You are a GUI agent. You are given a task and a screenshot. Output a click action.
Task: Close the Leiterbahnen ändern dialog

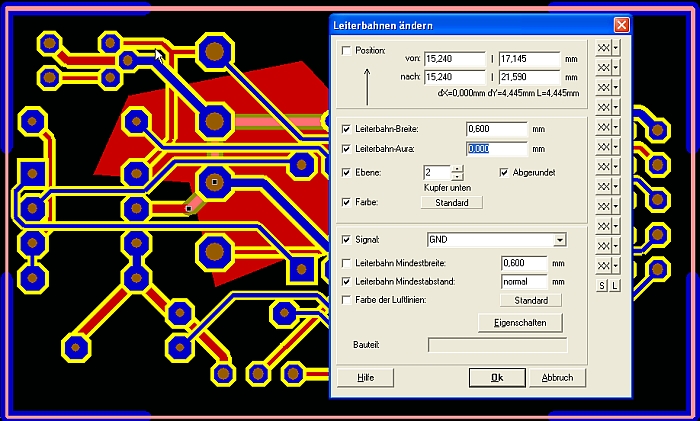point(621,25)
